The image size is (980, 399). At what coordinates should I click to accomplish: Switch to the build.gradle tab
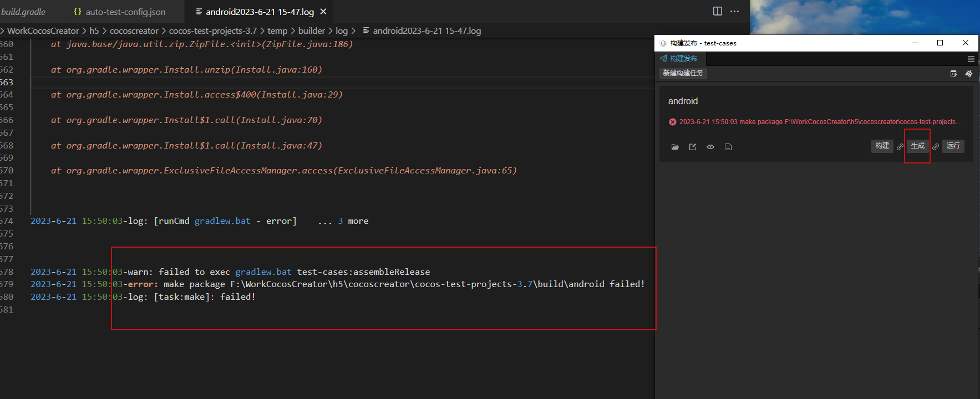[24, 12]
